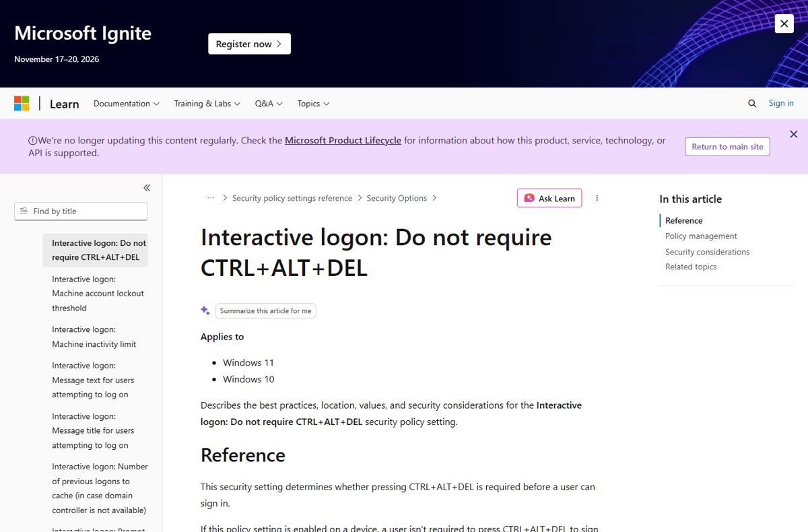Jump to Policy management section
The image size is (808, 532).
(x=701, y=236)
